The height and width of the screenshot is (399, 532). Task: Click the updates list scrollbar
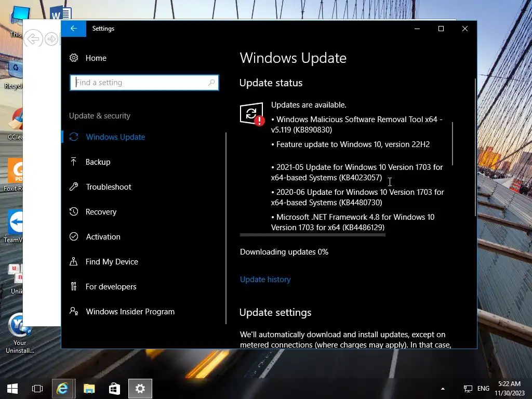point(453,143)
